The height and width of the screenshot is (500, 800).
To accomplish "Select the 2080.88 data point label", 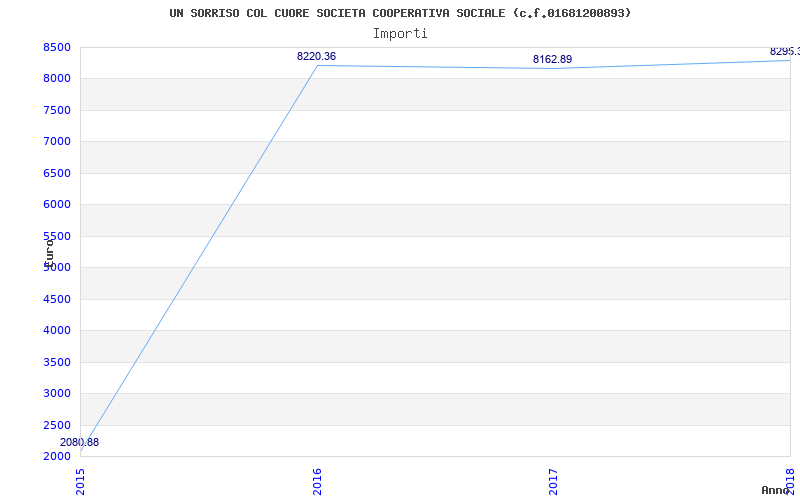I will tap(79, 442).
